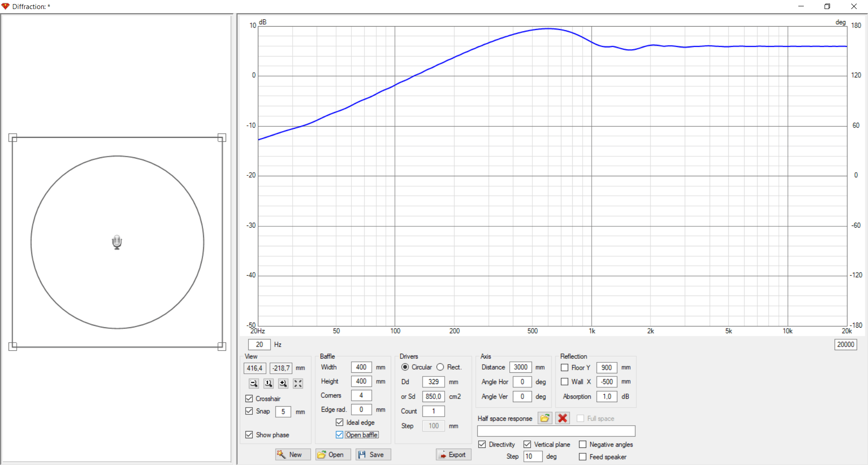Disable the Snap checkbox
Image resolution: width=868 pixels, height=465 pixels.
pyautogui.click(x=249, y=411)
